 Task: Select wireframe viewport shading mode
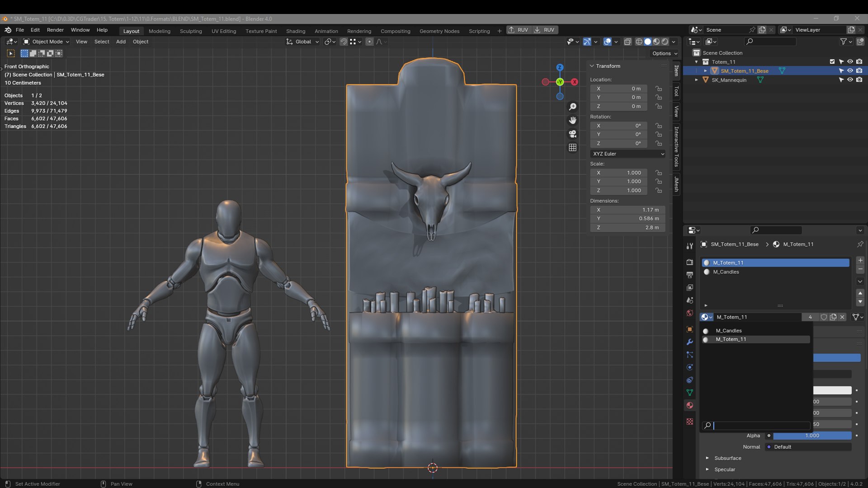(639, 42)
